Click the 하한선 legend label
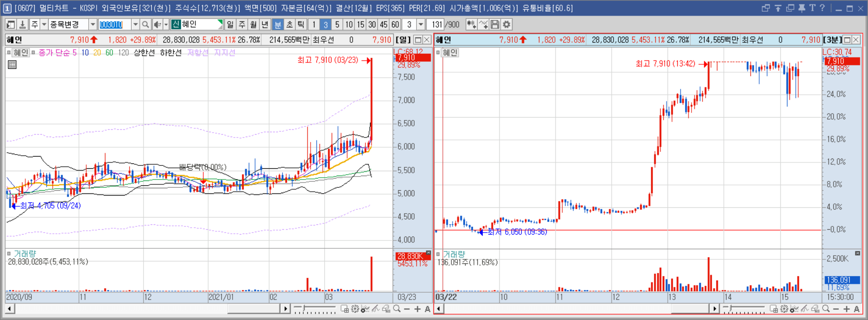The image size is (868, 320). pyautogui.click(x=171, y=53)
